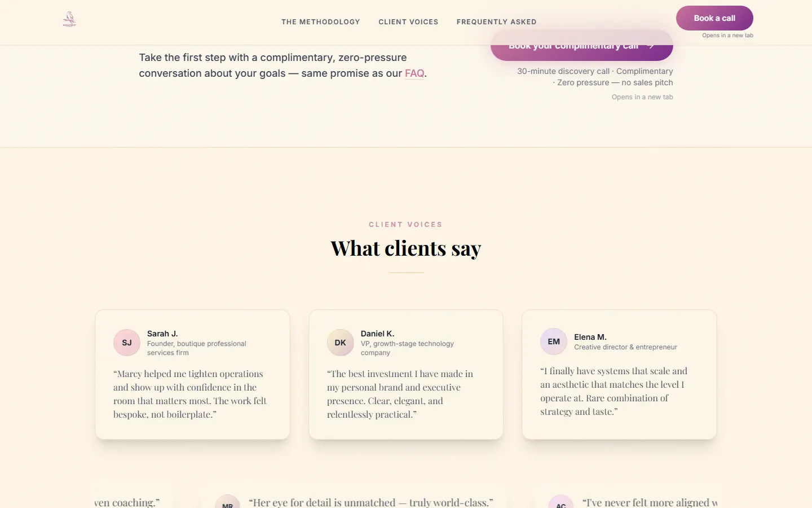This screenshot has height=508, width=812.
Task: Click the MR avatar in the bottom row
Action: click(x=228, y=502)
